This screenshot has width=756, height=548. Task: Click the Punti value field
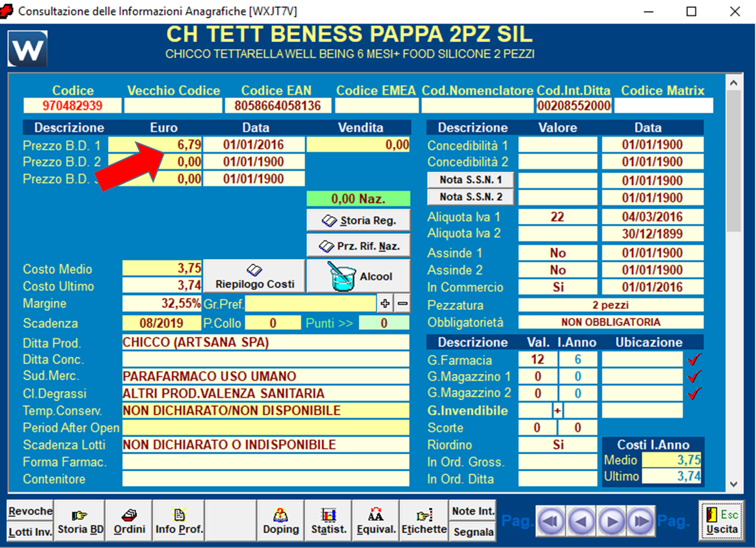pos(383,323)
